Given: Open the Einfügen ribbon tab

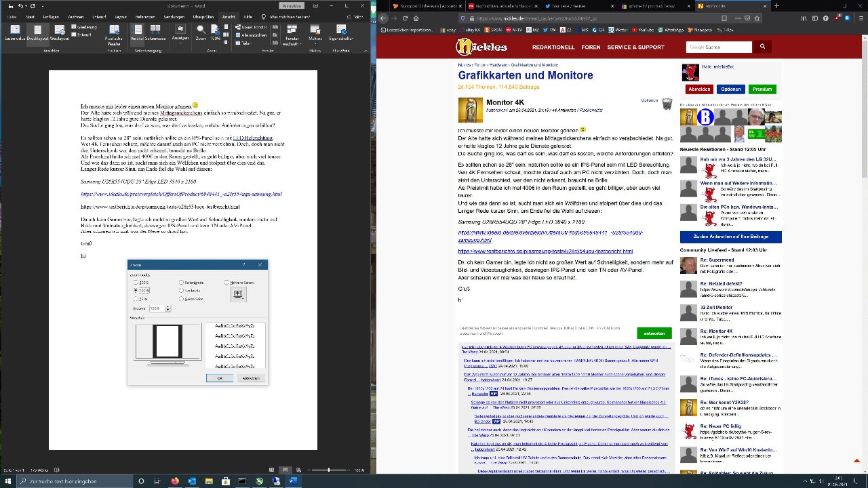Looking at the screenshot, I should pyautogui.click(x=50, y=16).
